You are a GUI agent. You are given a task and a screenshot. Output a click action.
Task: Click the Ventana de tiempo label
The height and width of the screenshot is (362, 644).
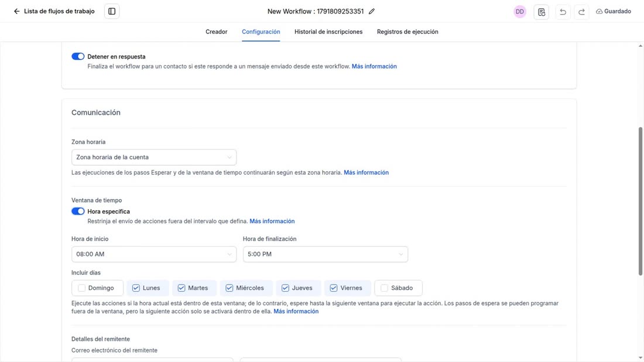[97, 200]
